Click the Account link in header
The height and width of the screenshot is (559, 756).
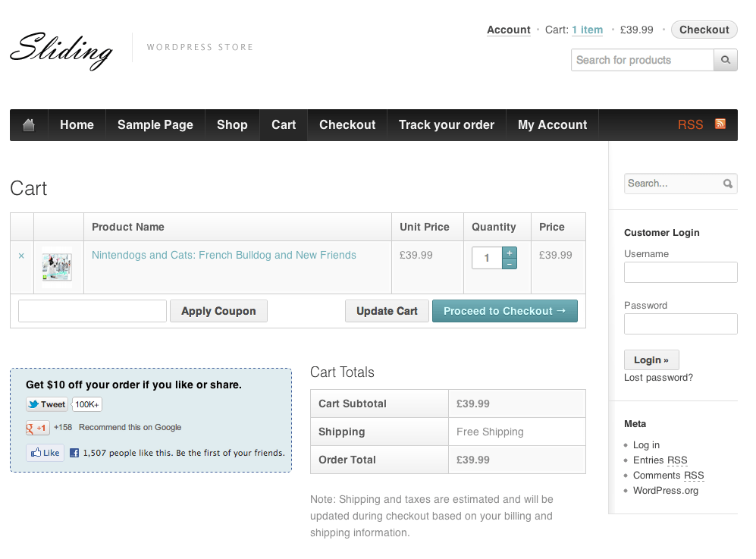[x=509, y=30]
